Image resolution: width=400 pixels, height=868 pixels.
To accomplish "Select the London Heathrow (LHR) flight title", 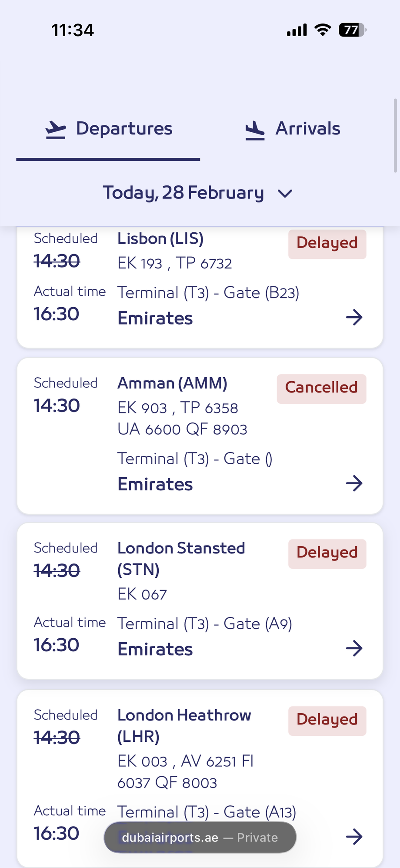I will point(184,726).
